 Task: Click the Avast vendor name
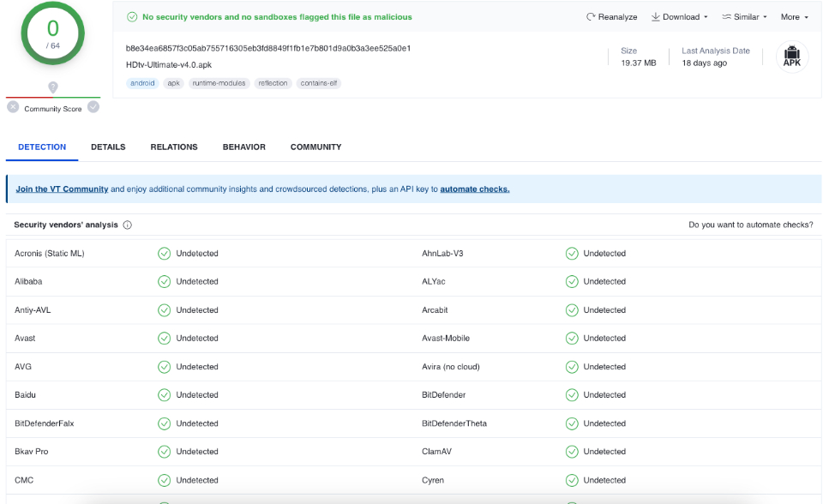25,338
